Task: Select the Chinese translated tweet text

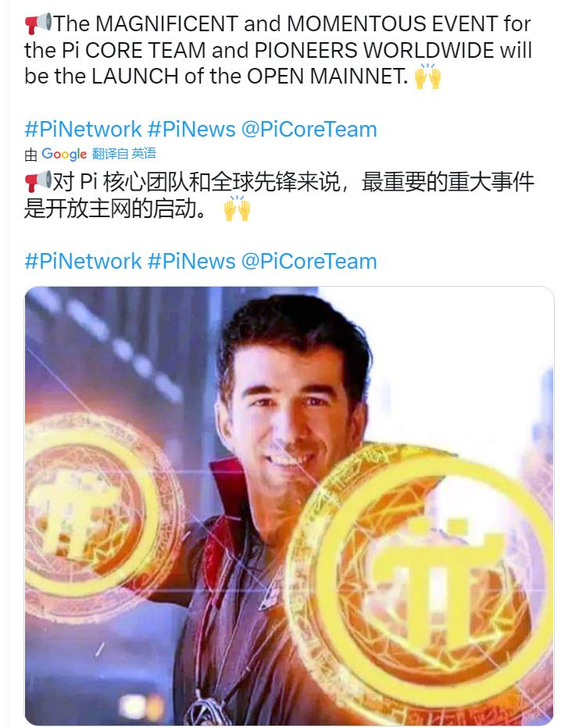Action: point(279,195)
